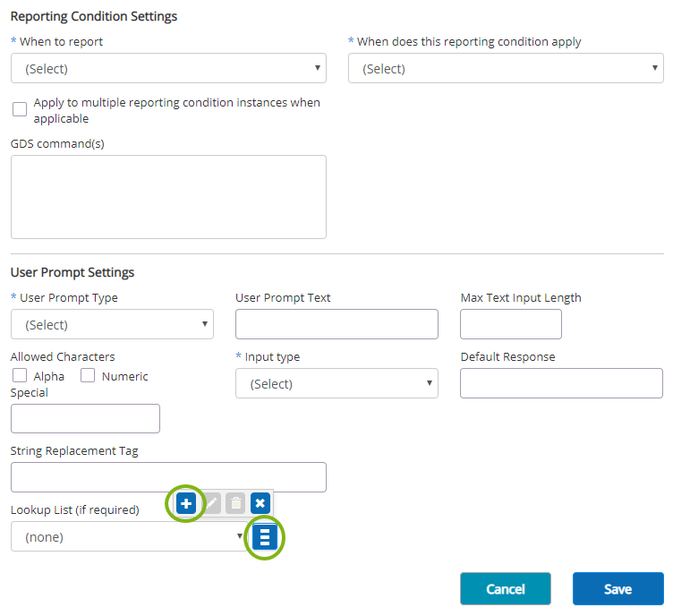Screen dimensions: 673x616
Task: Click the blue plus add lookup list icon
Action: (x=186, y=503)
